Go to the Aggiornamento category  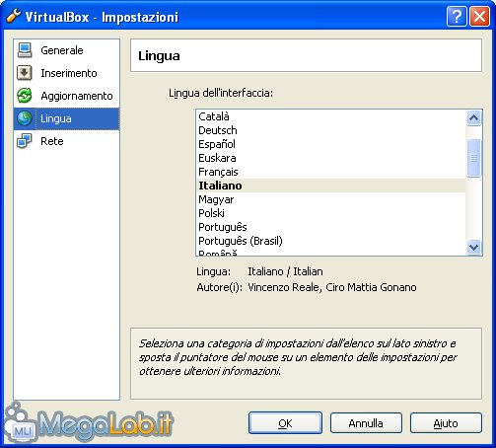click(x=66, y=96)
